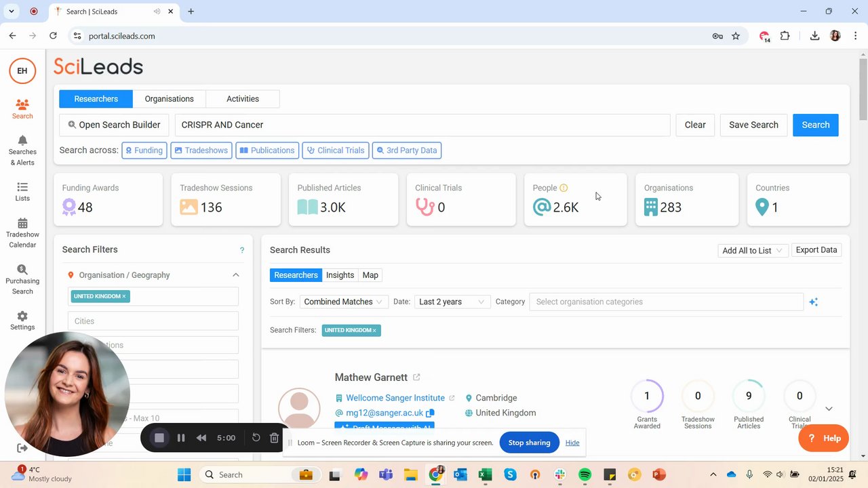Open Mathew Garnett external link icon
This screenshot has width=868, height=488.
pos(416,378)
